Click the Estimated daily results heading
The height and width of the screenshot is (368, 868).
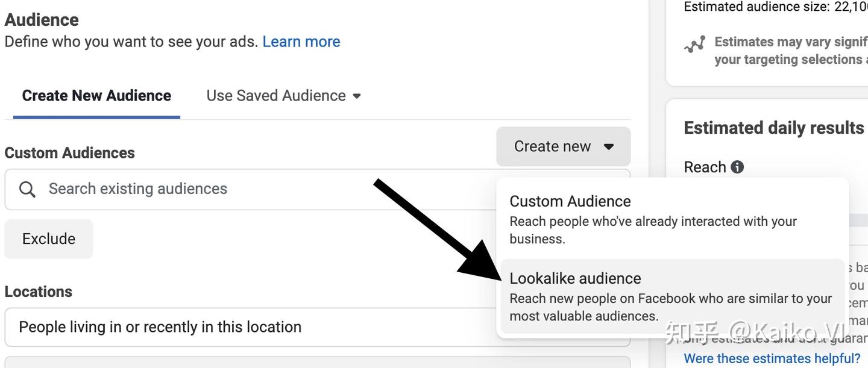(774, 128)
